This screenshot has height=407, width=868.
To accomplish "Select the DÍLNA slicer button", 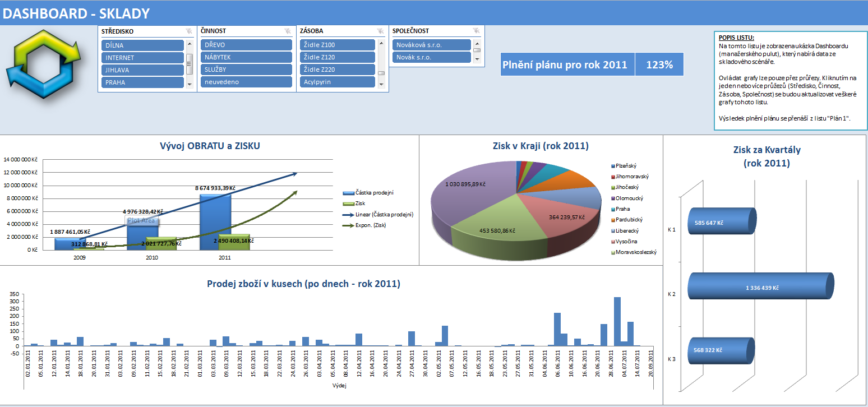I will [142, 45].
